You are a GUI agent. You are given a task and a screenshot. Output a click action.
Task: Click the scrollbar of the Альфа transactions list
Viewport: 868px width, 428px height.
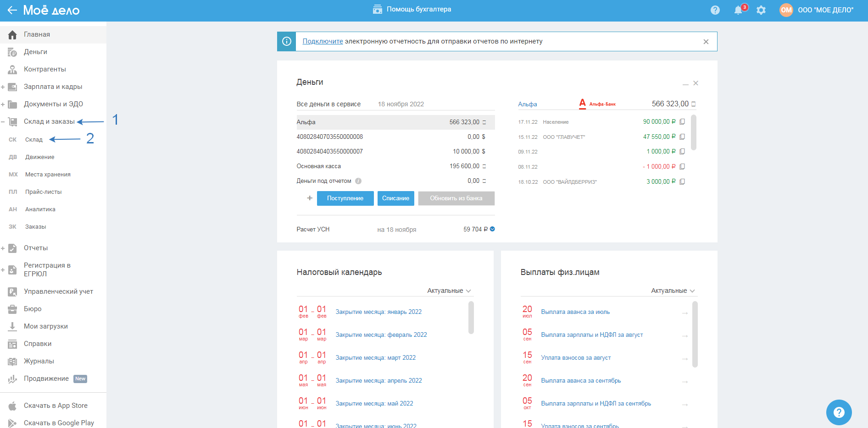(694, 133)
